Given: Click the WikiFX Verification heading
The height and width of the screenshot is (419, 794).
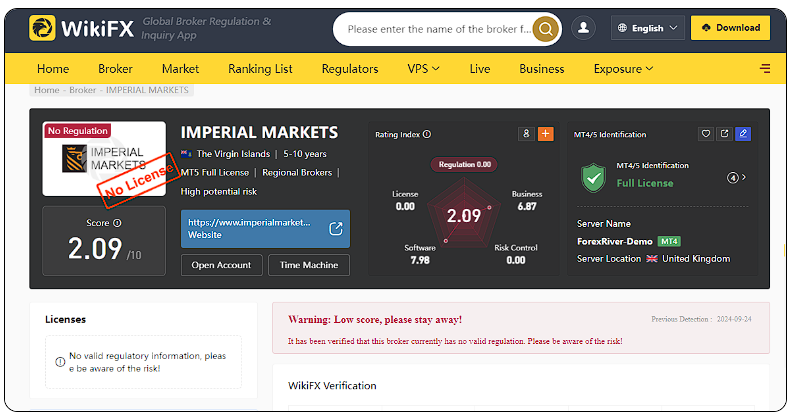Looking at the screenshot, I should pos(332,386).
